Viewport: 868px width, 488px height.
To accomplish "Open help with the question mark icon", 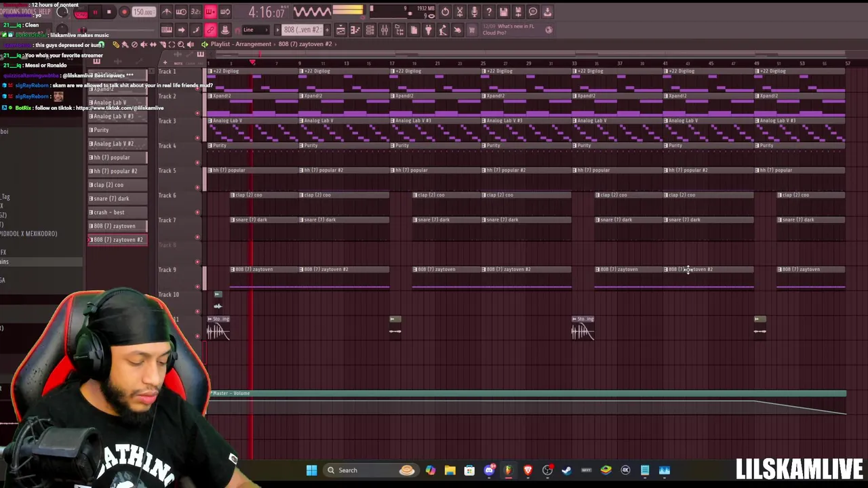I will click(x=489, y=12).
